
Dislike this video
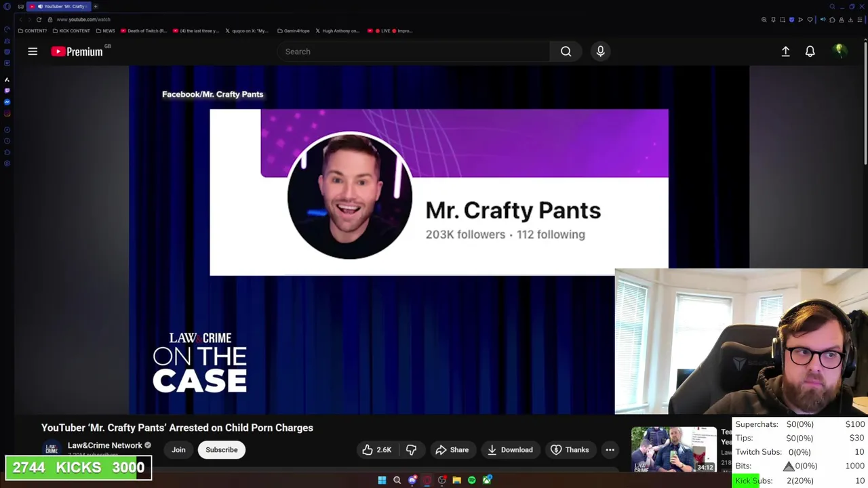point(411,449)
